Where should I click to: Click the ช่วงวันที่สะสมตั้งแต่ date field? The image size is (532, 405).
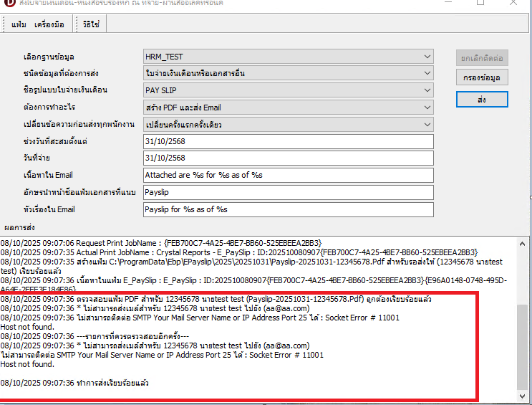pos(288,141)
